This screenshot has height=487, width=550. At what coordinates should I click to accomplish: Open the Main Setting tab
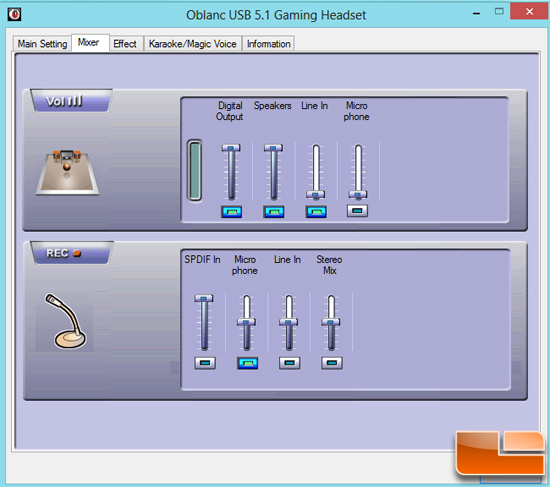coord(42,44)
